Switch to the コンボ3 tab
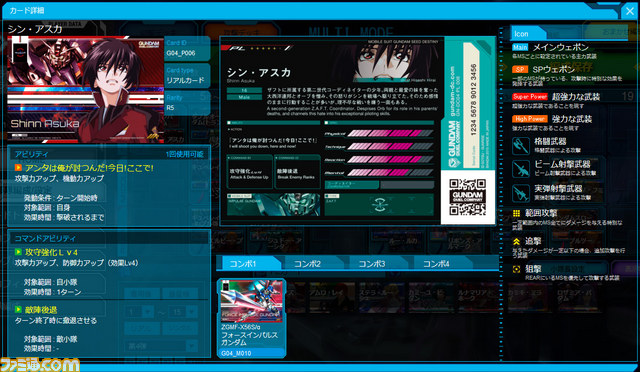This screenshot has height=372, width=640. [x=372, y=264]
